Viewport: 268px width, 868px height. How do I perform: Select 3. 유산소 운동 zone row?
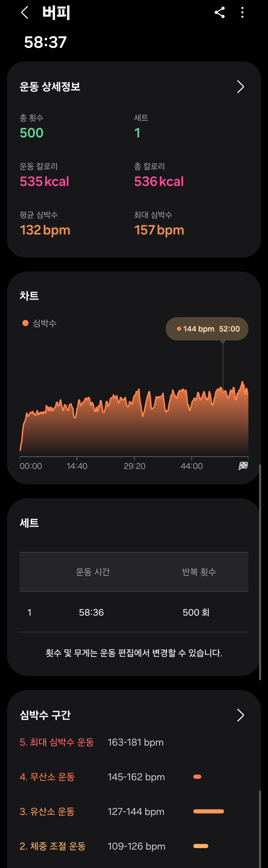point(134,811)
